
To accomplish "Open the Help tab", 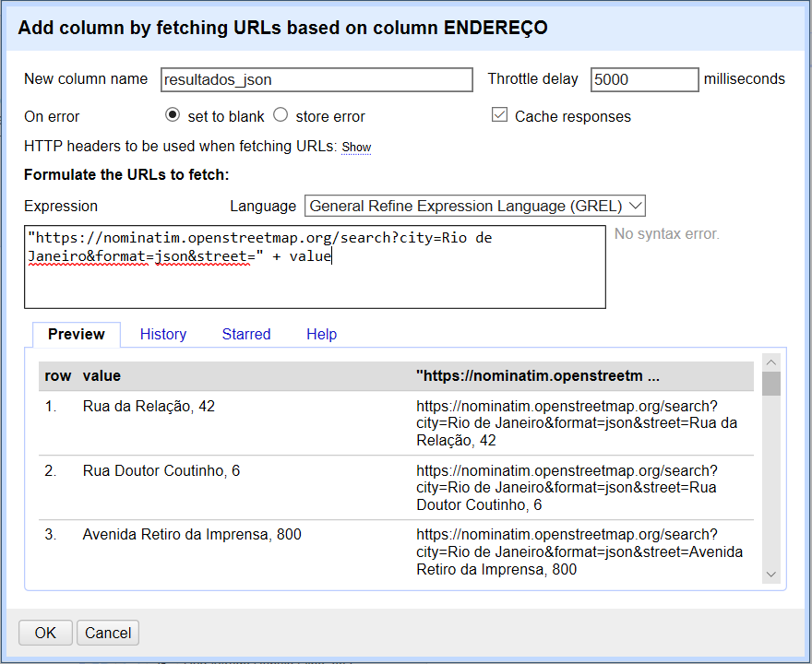I will pyautogui.click(x=321, y=334).
